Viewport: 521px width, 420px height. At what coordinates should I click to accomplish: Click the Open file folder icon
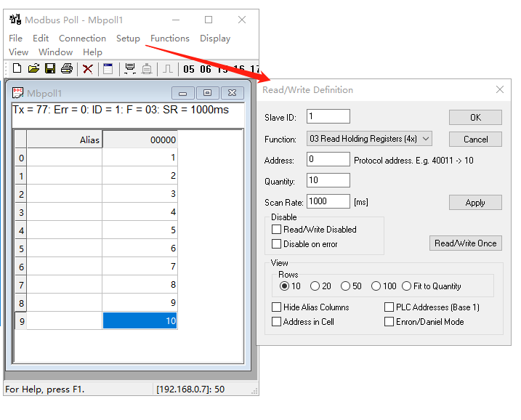(x=33, y=68)
